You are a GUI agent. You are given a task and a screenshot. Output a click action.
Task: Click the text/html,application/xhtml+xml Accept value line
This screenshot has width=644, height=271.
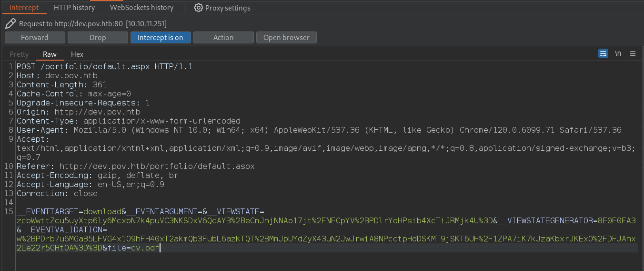pyautogui.click(x=326, y=148)
